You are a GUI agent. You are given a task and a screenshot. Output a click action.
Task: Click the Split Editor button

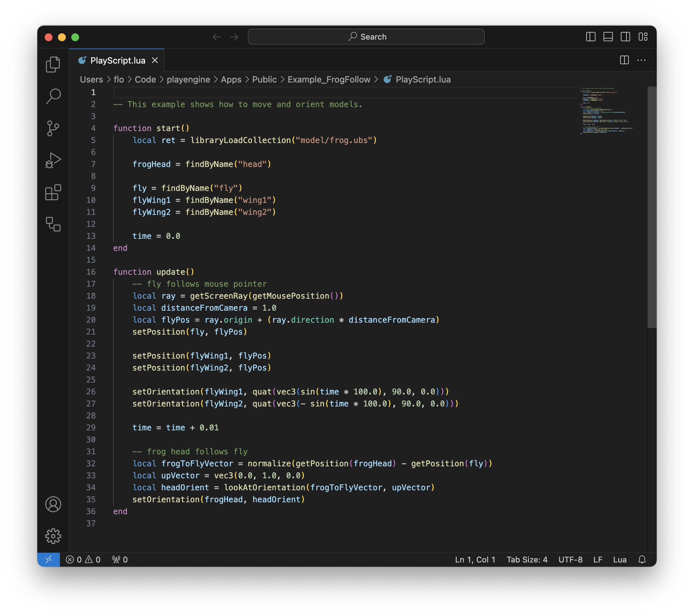pos(624,60)
